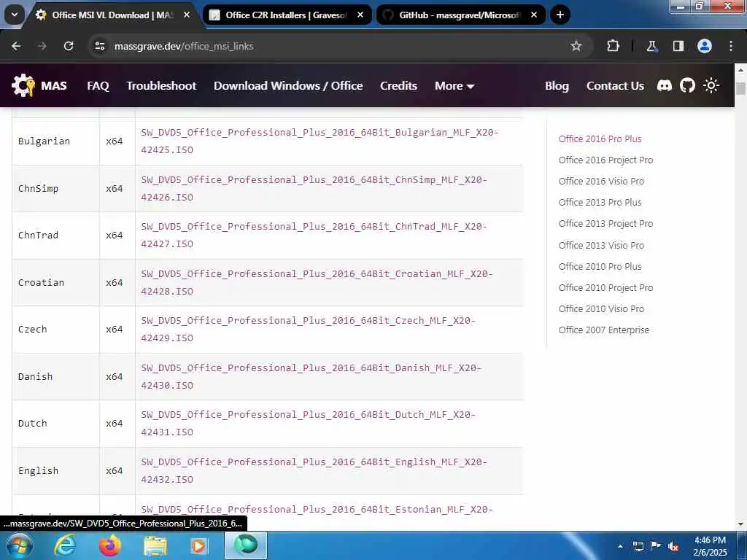
Task: Click the muted volume tray icon
Action: pos(673,547)
